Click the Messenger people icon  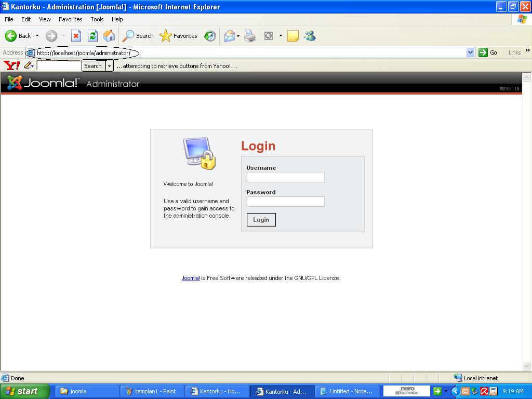[x=310, y=36]
